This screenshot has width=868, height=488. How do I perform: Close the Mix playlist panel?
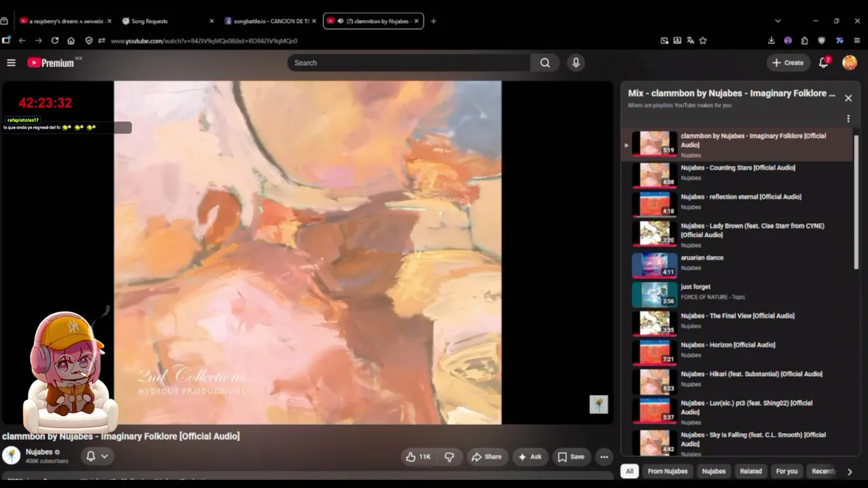(848, 98)
